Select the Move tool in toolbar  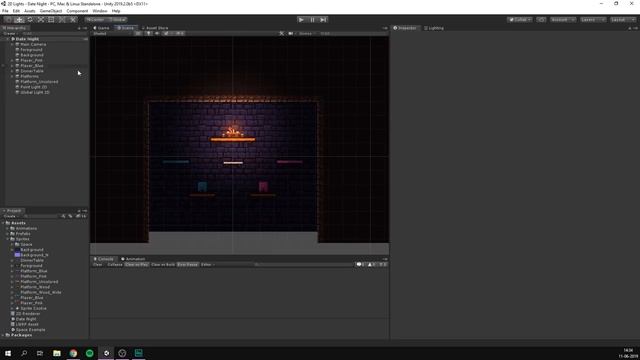pos(19,20)
